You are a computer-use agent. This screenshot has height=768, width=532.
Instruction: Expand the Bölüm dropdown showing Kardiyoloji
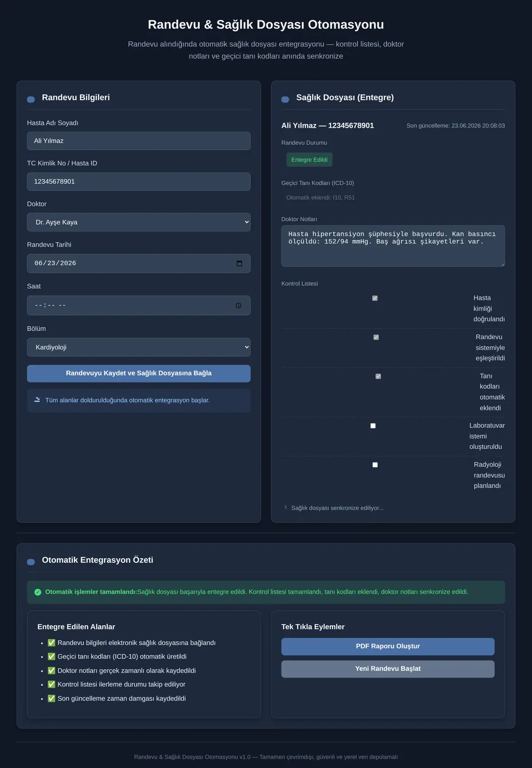(139, 347)
